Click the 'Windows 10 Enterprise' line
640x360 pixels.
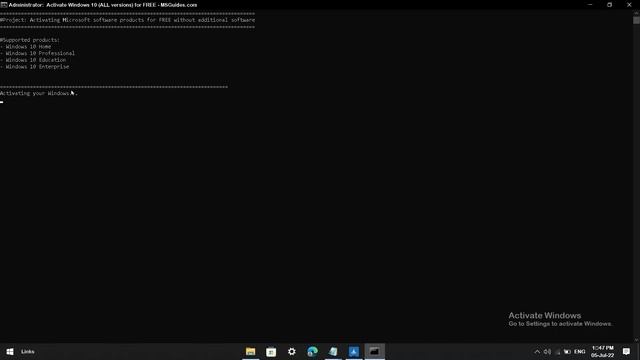35,66
